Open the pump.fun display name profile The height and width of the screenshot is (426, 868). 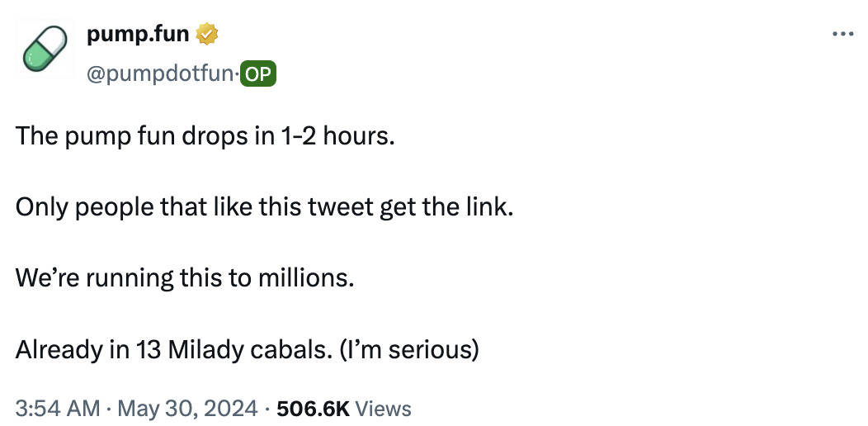pos(138,34)
